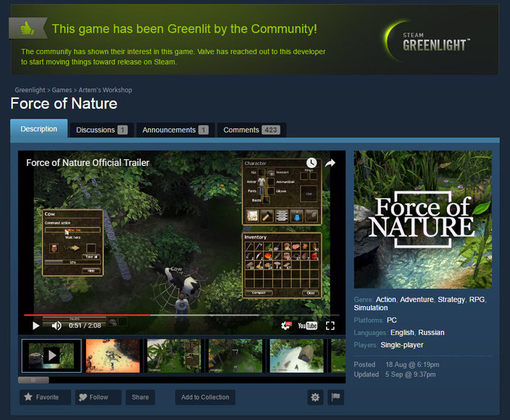Follow this Greenlight item
510x420 pixels.
[x=99, y=398]
